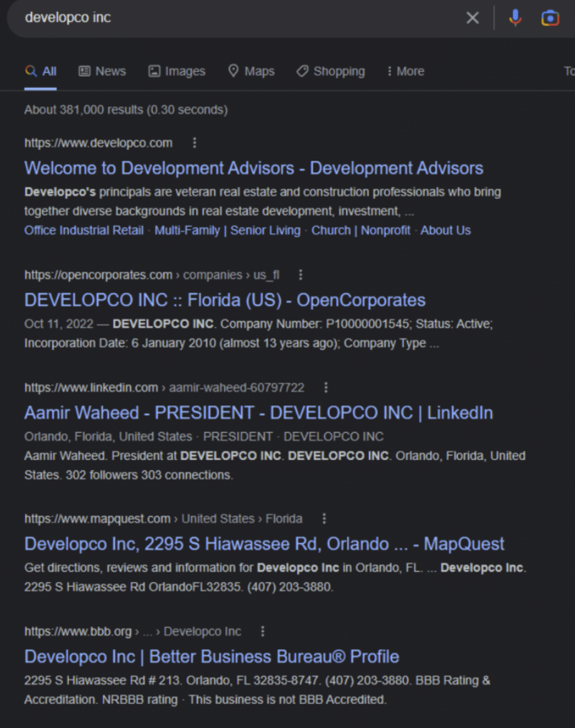Open Aamir Waheed LinkedIn profile result
The width and height of the screenshot is (575, 728).
pos(259,413)
